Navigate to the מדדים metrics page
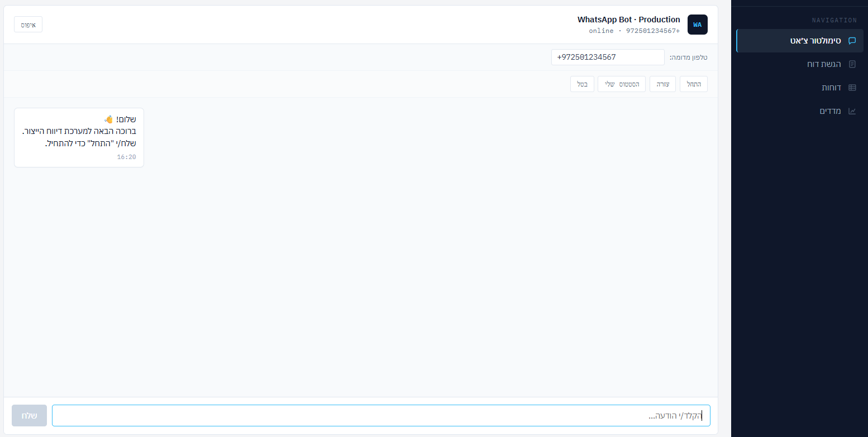Viewport: 868px width, 437px height. pyautogui.click(x=800, y=111)
